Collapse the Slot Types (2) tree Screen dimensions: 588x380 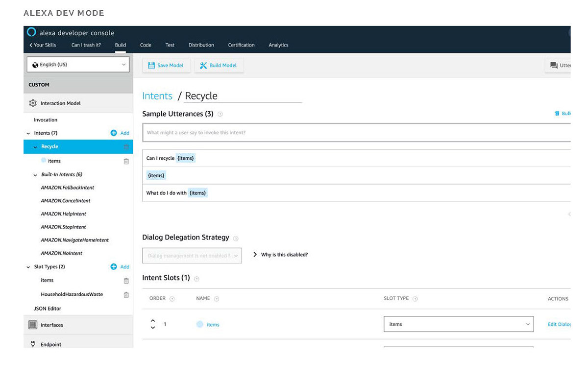pyautogui.click(x=28, y=267)
